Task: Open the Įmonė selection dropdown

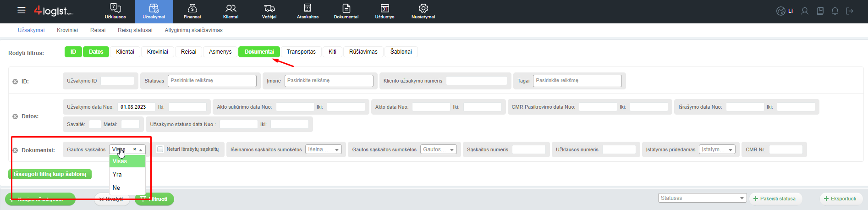Action: tap(329, 81)
